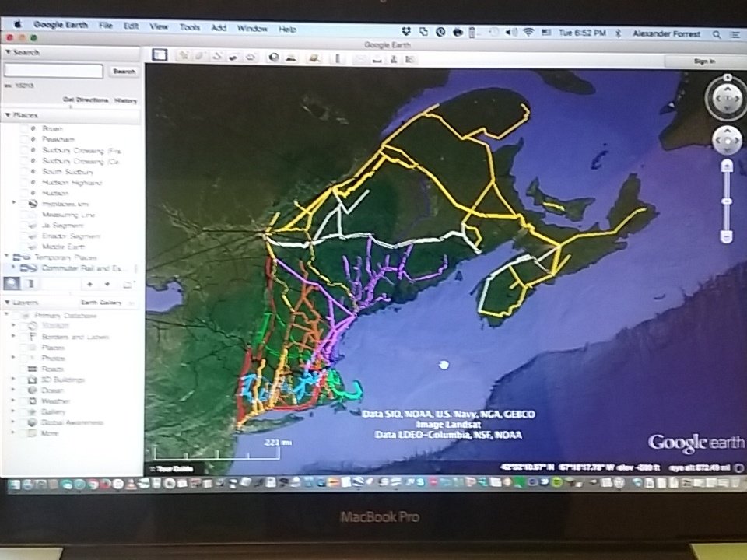The width and height of the screenshot is (747, 560).
Task: Click the Search button
Action: (124, 72)
